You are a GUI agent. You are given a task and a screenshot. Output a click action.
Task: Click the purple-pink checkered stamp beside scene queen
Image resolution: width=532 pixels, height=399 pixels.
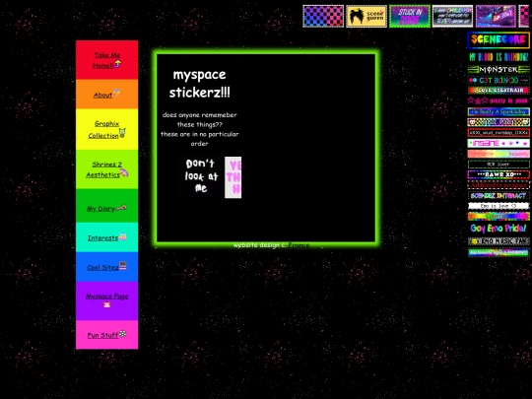(x=323, y=16)
